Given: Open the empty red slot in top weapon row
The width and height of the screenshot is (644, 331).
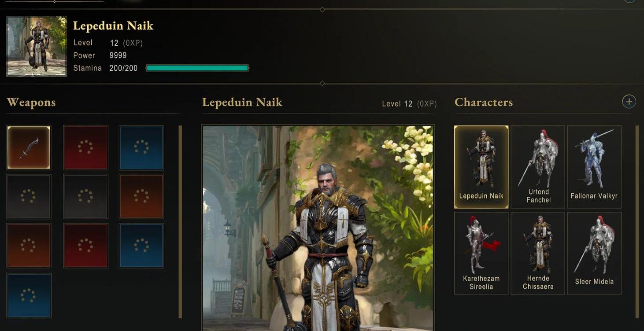Looking at the screenshot, I should [x=85, y=147].
